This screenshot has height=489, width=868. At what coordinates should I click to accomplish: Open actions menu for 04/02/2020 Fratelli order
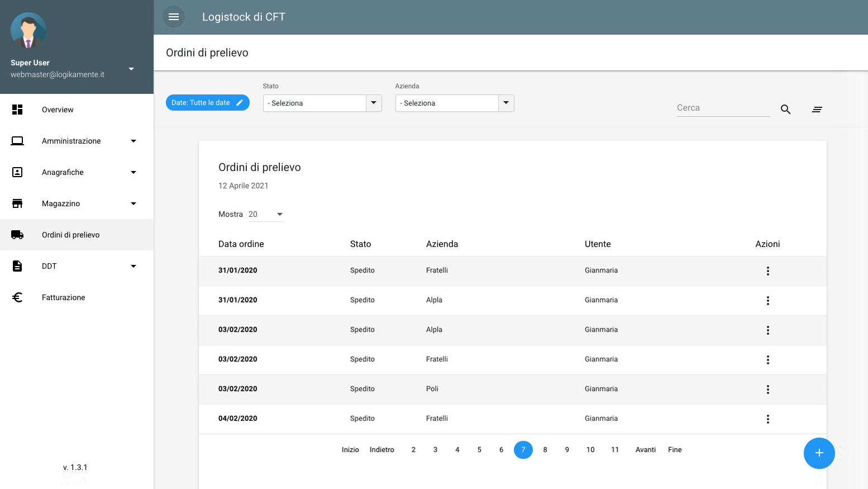[x=768, y=419]
